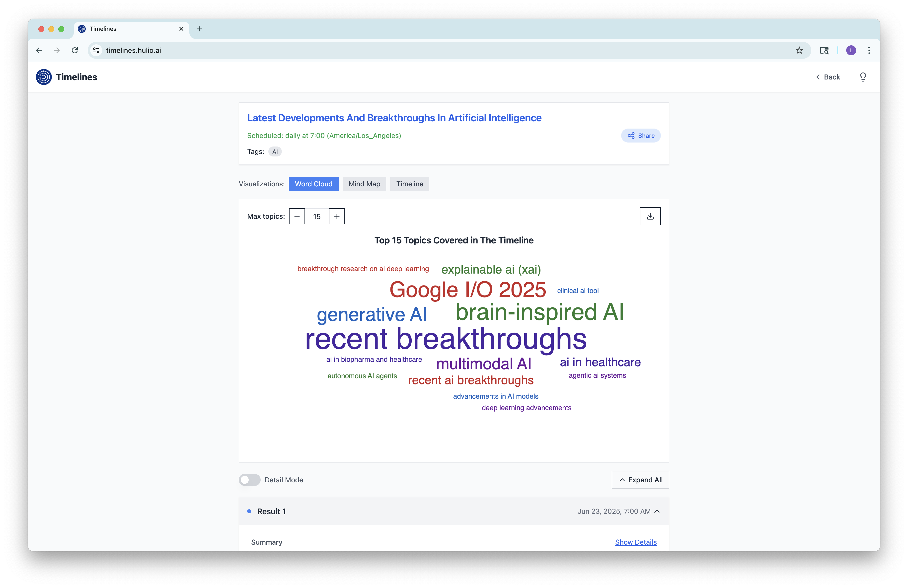Click 'ai in biopharma and healthcare' topic
Image resolution: width=908 pixels, height=588 pixels.
coord(374,360)
